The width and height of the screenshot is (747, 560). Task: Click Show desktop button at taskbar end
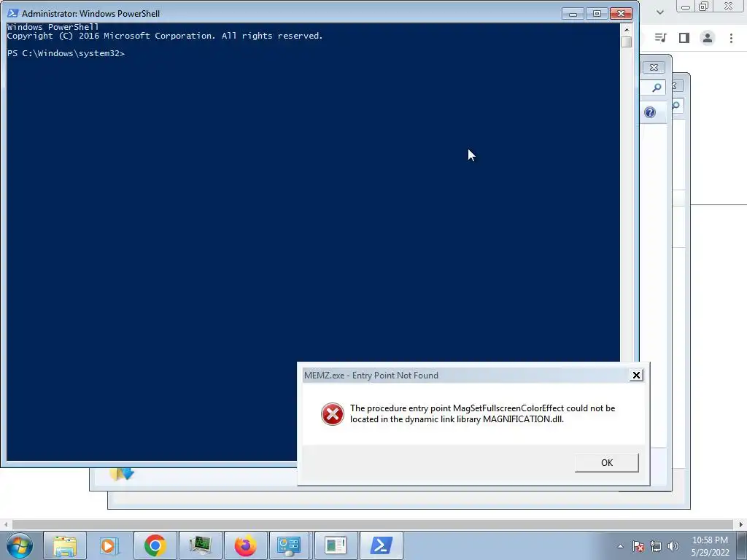point(742,545)
